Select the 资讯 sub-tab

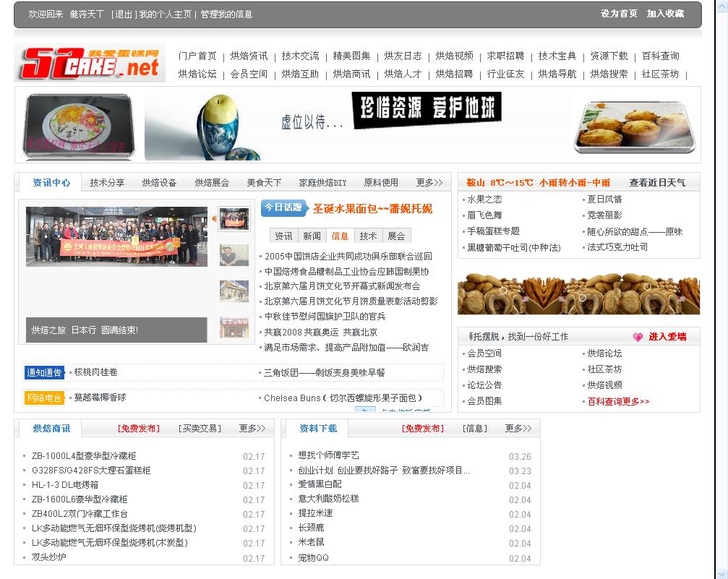click(283, 236)
